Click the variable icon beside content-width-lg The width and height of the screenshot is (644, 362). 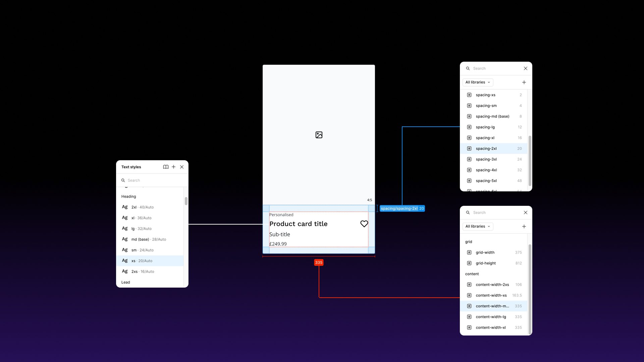pyautogui.click(x=469, y=317)
